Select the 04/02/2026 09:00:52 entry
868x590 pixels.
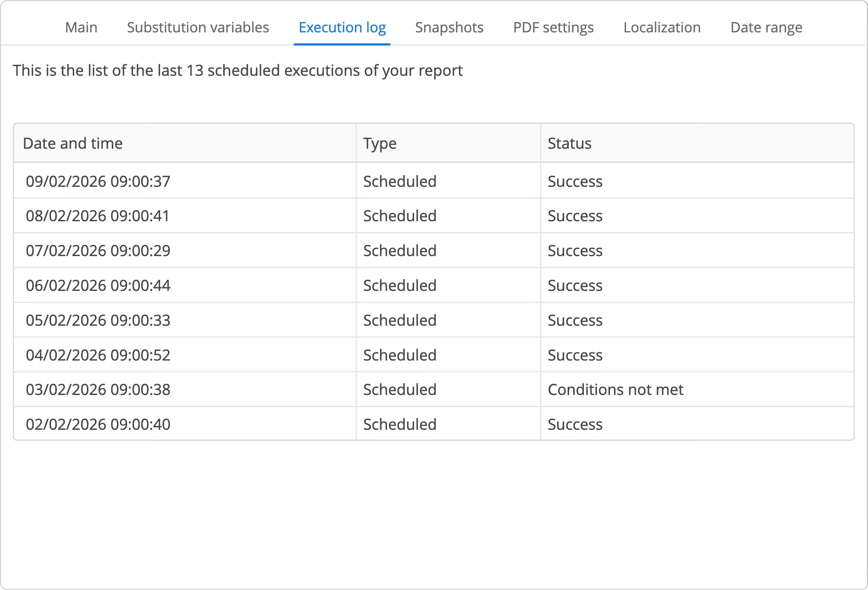434,355
